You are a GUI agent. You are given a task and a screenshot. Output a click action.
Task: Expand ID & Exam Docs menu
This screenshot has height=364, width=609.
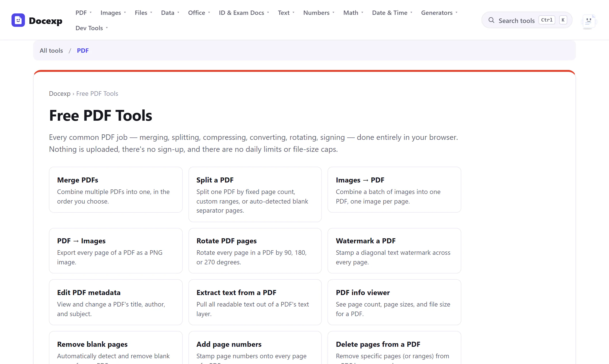click(x=244, y=12)
